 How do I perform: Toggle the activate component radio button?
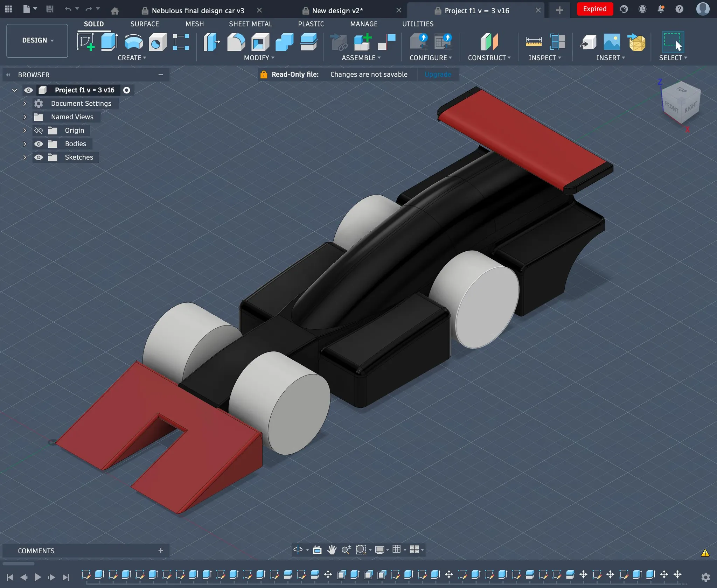click(127, 90)
